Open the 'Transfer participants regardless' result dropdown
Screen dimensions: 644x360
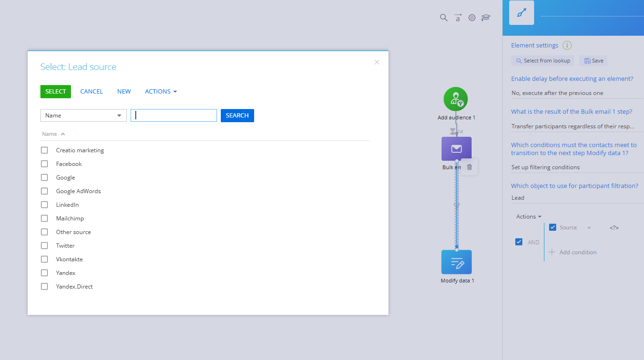(x=577, y=126)
